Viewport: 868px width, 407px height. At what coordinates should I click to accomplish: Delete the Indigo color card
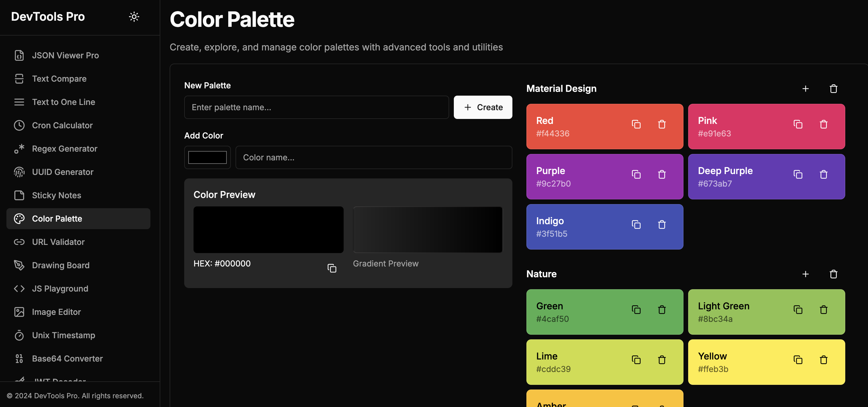(661, 225)
